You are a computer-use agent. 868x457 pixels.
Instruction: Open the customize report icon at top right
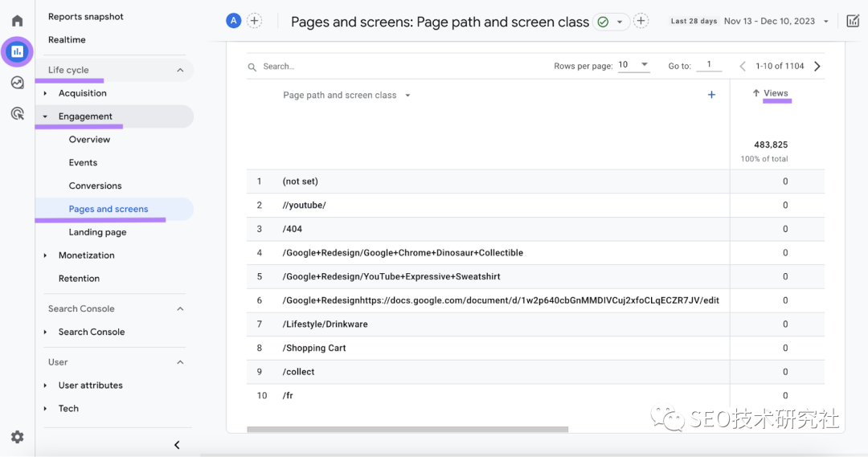click(x=853, y=21)
